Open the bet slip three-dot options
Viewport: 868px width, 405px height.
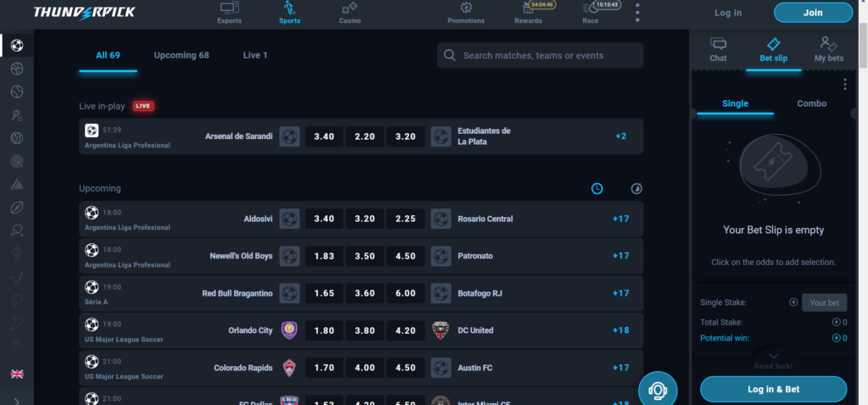845,84
